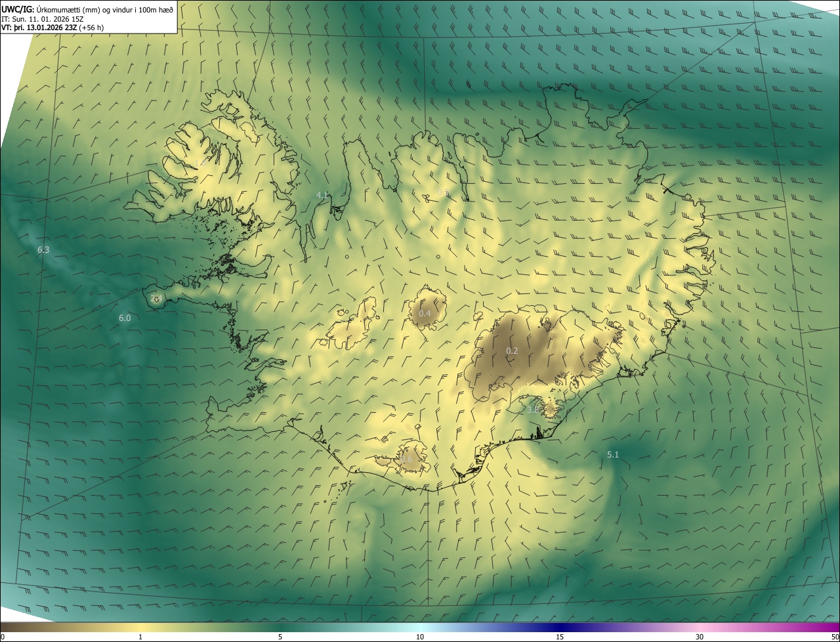Image resolution: width=840 pixels, height=642 pixels.
Task: Click the 50 tick on the color scale
Action: click(835, 637)
